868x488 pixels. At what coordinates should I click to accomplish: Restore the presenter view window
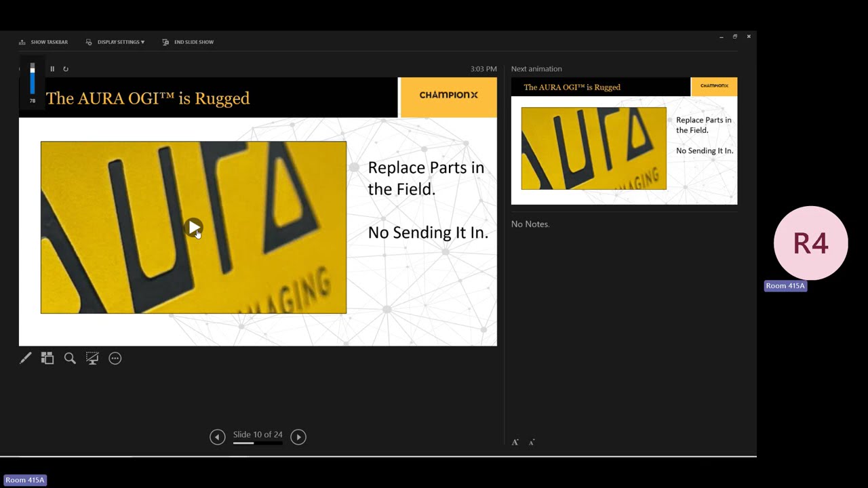tap(735, 37)
